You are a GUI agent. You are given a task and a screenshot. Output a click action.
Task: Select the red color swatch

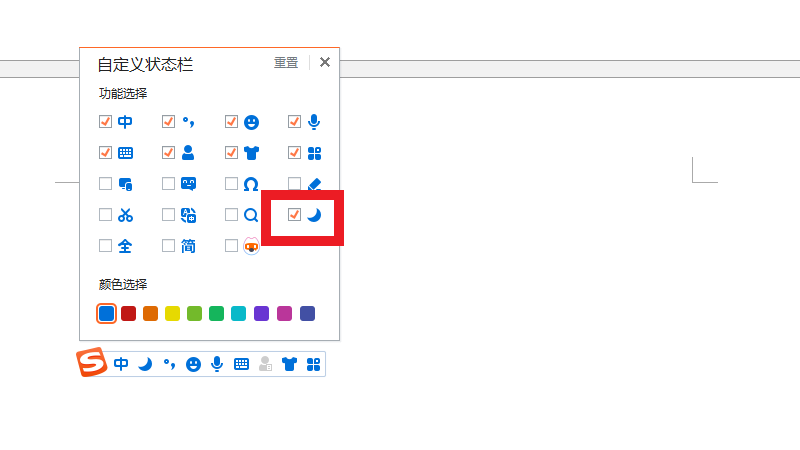coord(128,314)
